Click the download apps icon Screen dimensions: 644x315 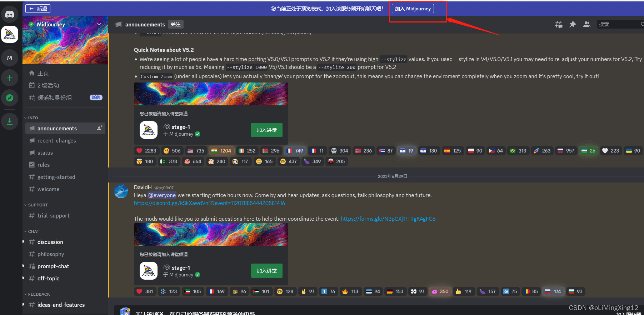coord(10,121)
